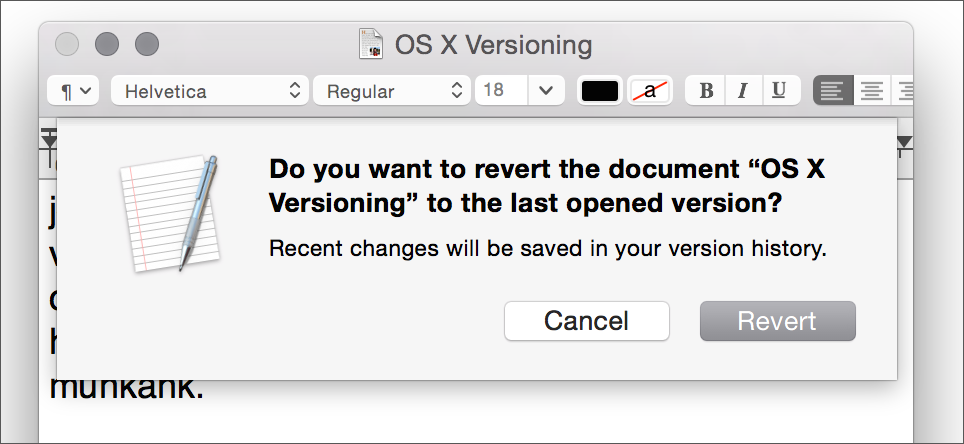Toggle Underline text formatting
This screenshot has height=444, width=964.
780,91
